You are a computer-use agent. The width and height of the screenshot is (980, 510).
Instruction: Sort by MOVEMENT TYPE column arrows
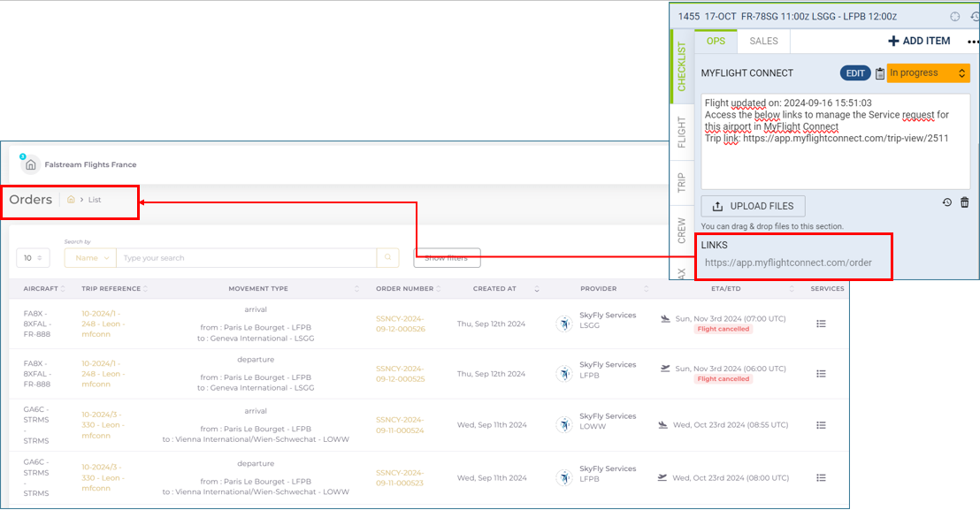click(x=356, y=288)
